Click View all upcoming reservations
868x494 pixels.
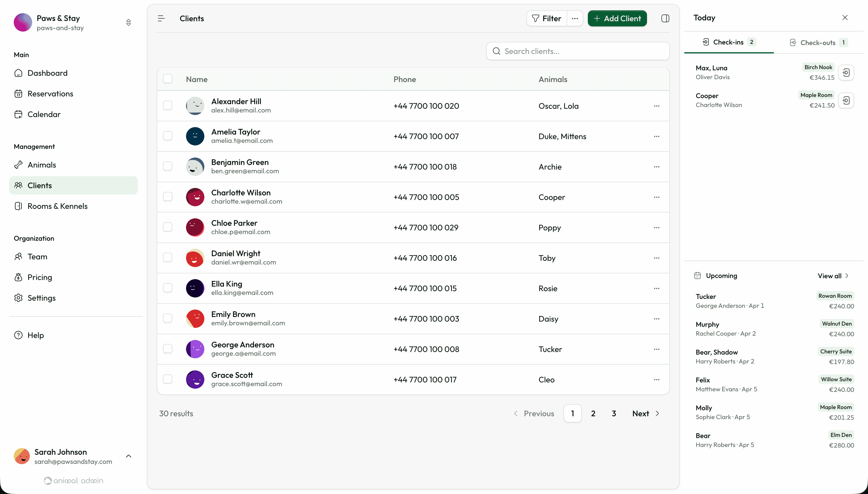pos(833,276)
